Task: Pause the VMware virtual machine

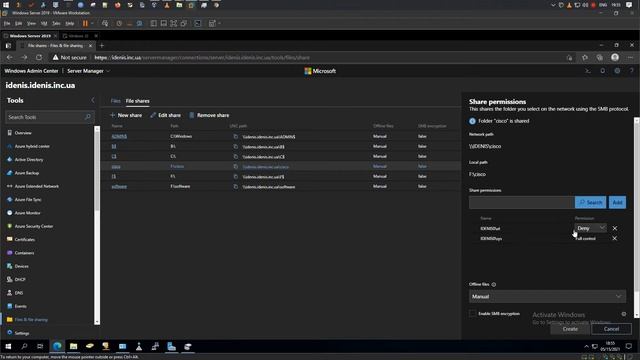Action: [x=85, y=24]
